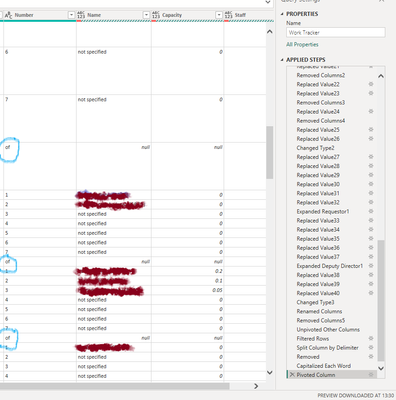Open gear settings for Expanded Requestor1 step

pyautogui.click(x=371, y=211)
